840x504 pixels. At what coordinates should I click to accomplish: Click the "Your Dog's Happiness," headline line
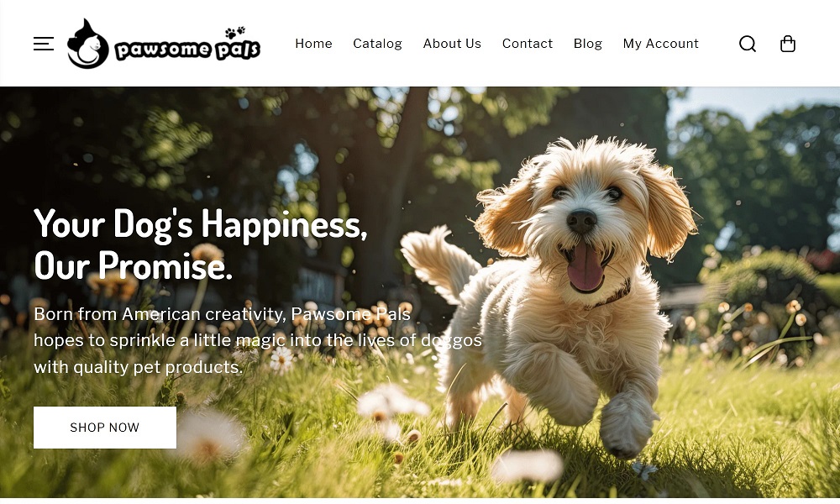pos(201,224)
